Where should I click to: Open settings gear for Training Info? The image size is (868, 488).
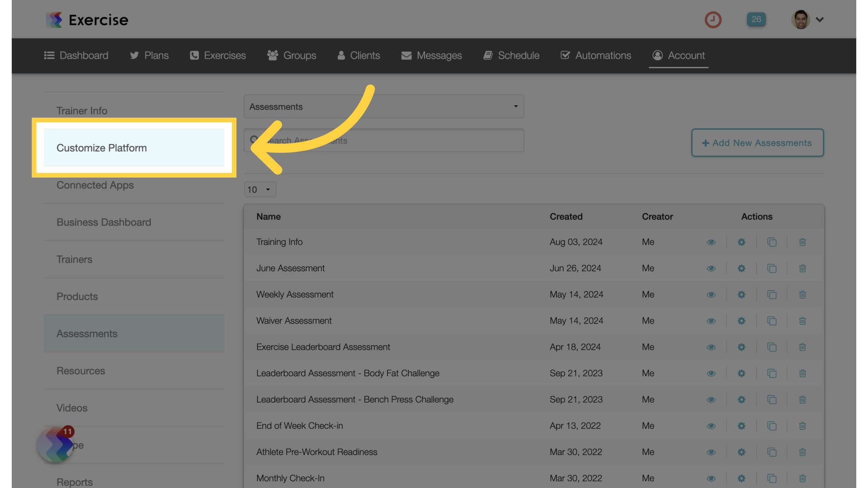[741, 242]
